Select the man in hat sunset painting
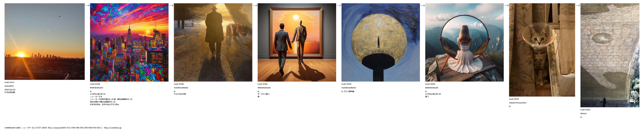The image size is (644, 131). click(x=213, y=42)
